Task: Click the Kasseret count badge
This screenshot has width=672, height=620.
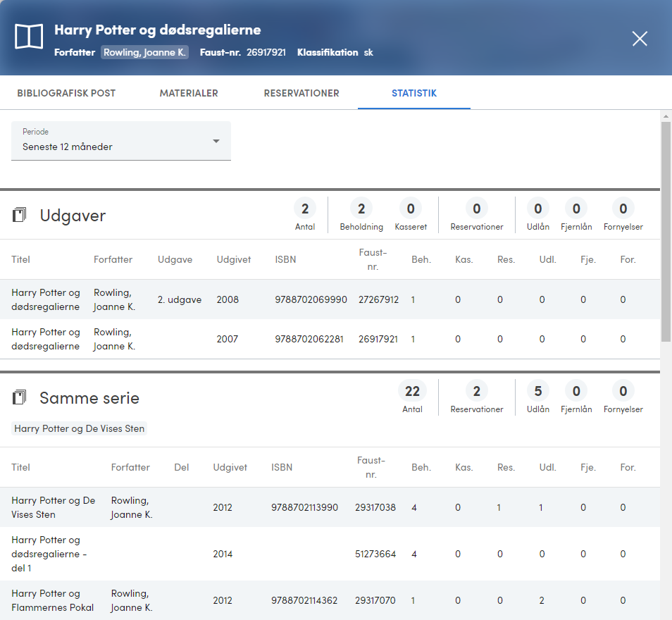Action: tap(411, 209)
